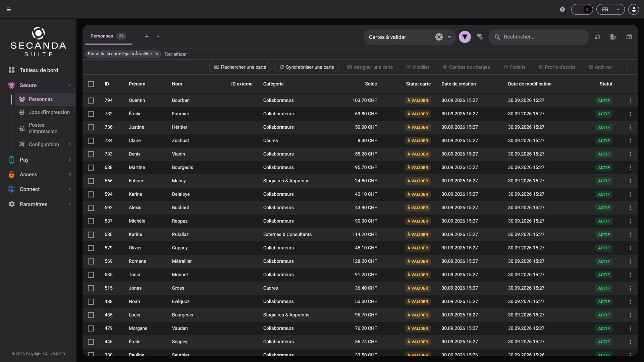
Task: Check the row for Romane Métrailler
Action: [x=91, y=261]
